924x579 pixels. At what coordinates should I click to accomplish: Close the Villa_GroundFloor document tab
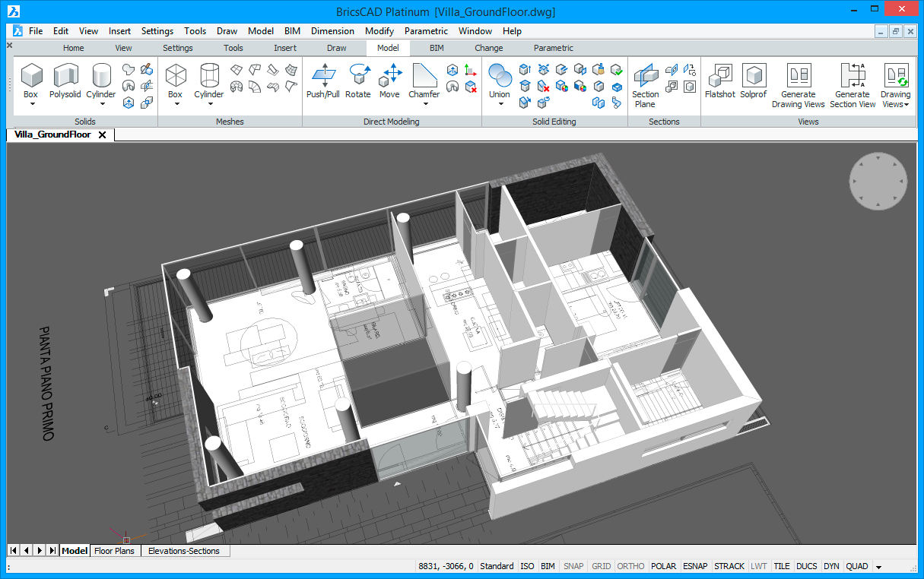point(102,135)
